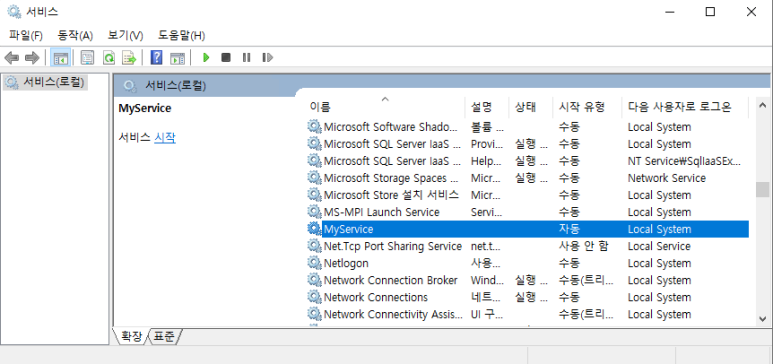Open the 도움말(H) menu
The height and width of the screenshot is (364, 773).
(181, 36)
